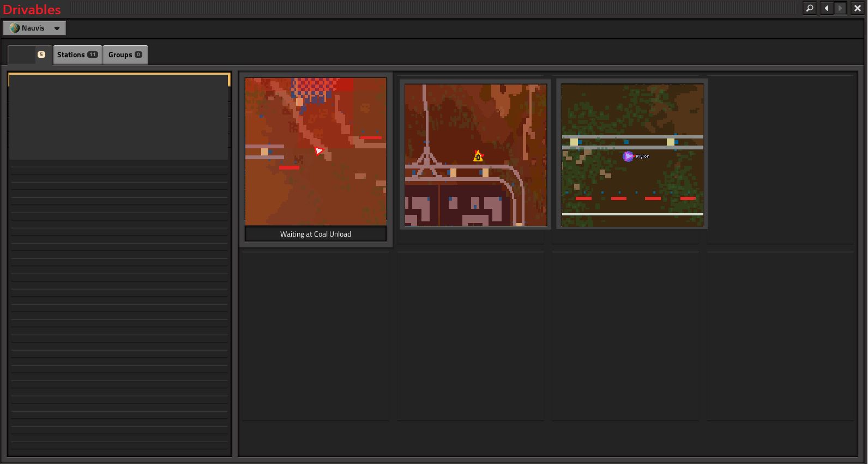Click the Waiting at Coal Unload status label
This screenshot has width=868, height=464.
click(316, 234)
